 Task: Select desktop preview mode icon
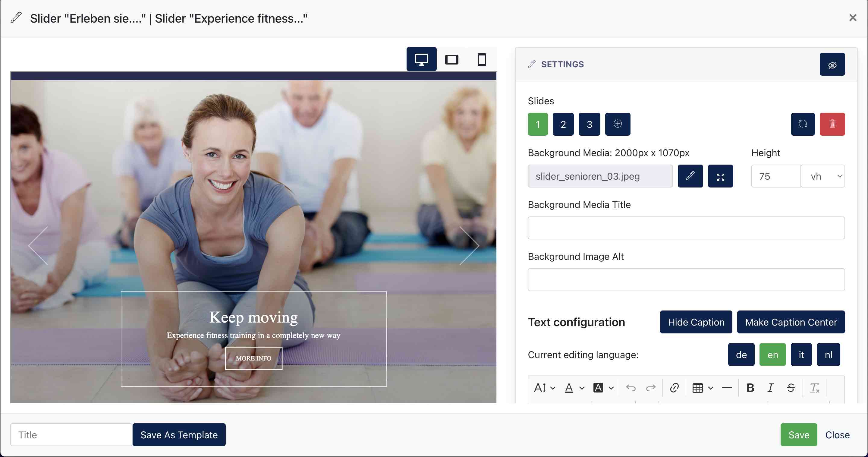421,59
